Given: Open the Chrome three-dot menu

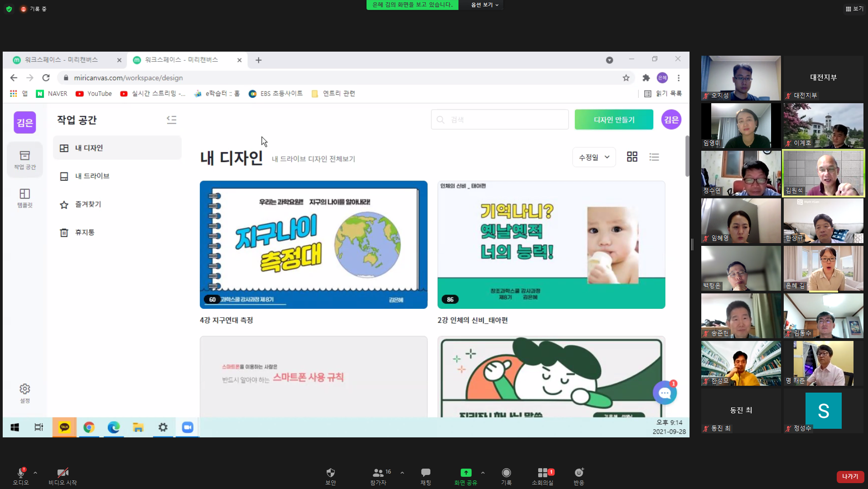Looking at the screenshot, I should [x=679, y=78].
